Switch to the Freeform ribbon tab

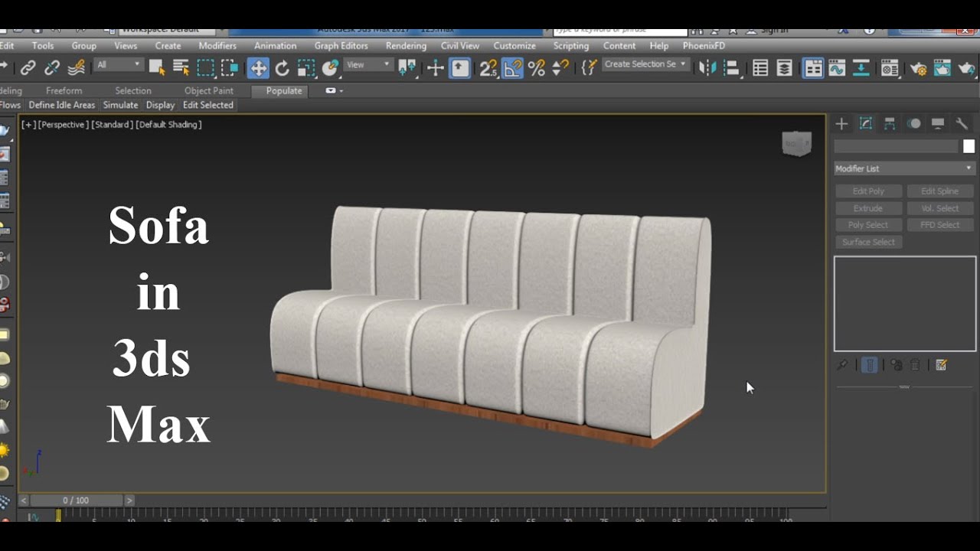pyautogui.click(x=64, y=90)
